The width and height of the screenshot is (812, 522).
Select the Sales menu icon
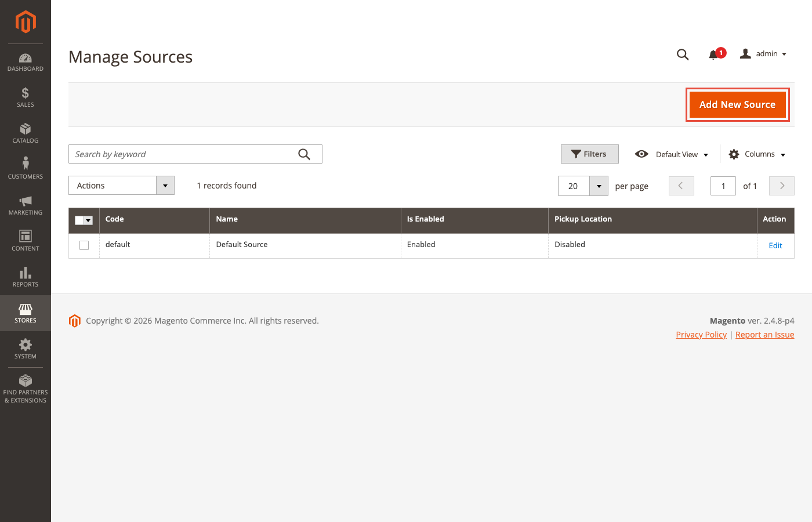tap(25, 96)
